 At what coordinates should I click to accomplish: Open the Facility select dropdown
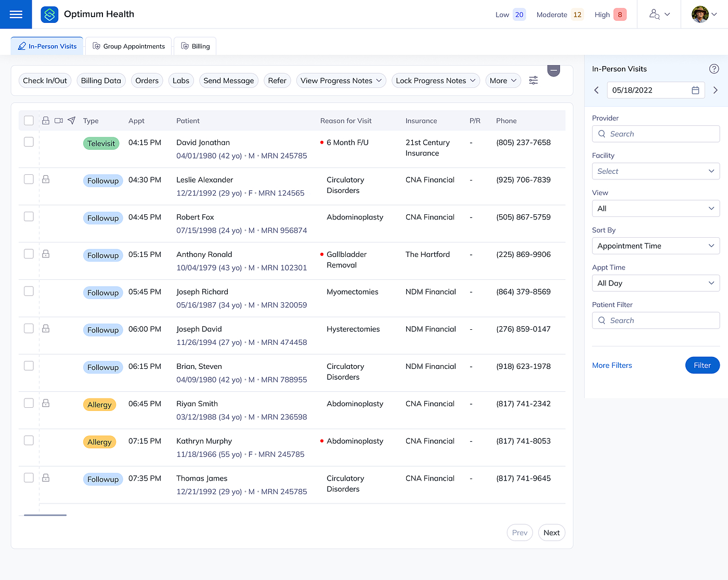pyautogui.click(x=655, y=171)
